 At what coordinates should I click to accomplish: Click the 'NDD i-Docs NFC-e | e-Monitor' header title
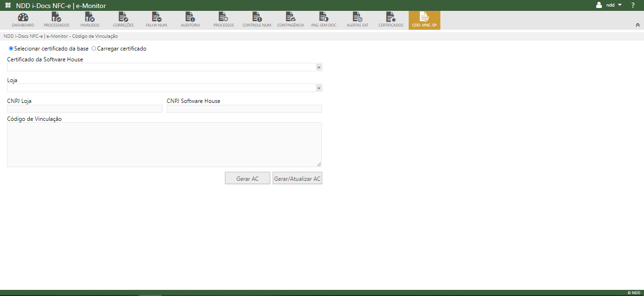coord(61,6)
